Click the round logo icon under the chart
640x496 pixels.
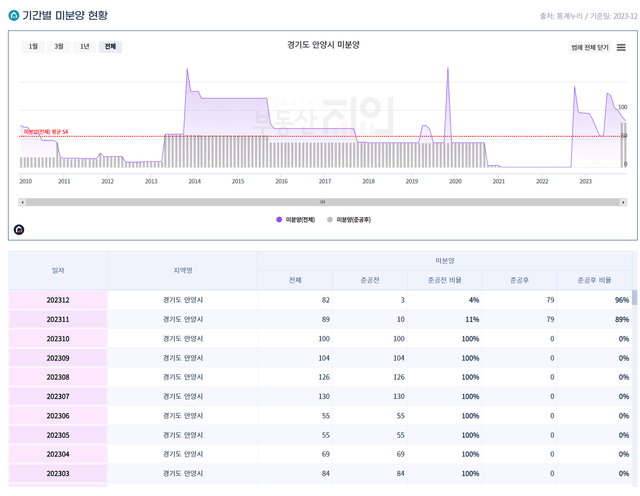(x=19, y=230)
